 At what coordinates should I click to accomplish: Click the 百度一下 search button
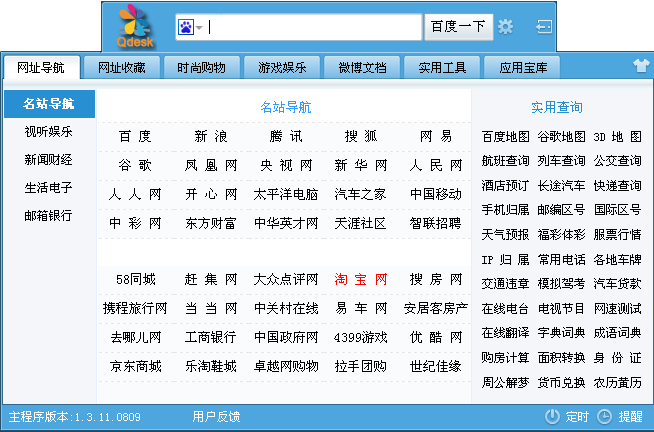[x=458, y=27]
